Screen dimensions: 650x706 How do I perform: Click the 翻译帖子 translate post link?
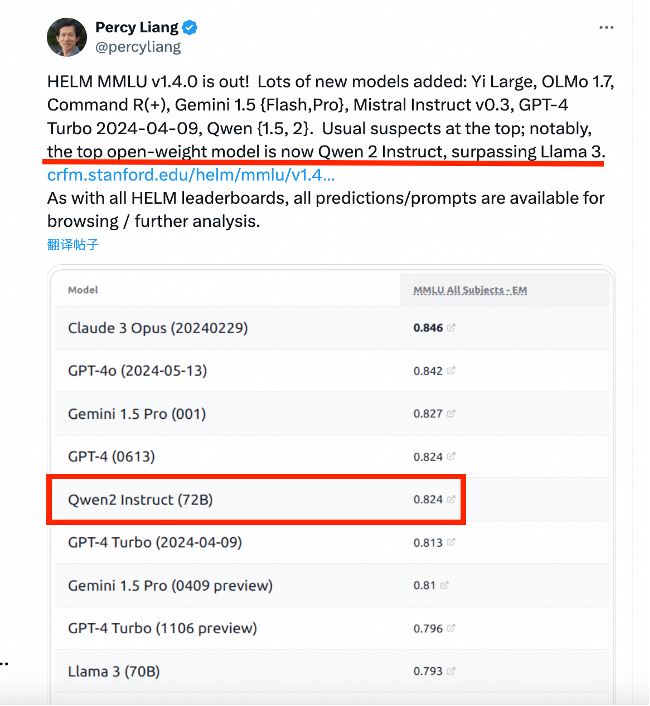pyautogui.click(x=73, y=244)
